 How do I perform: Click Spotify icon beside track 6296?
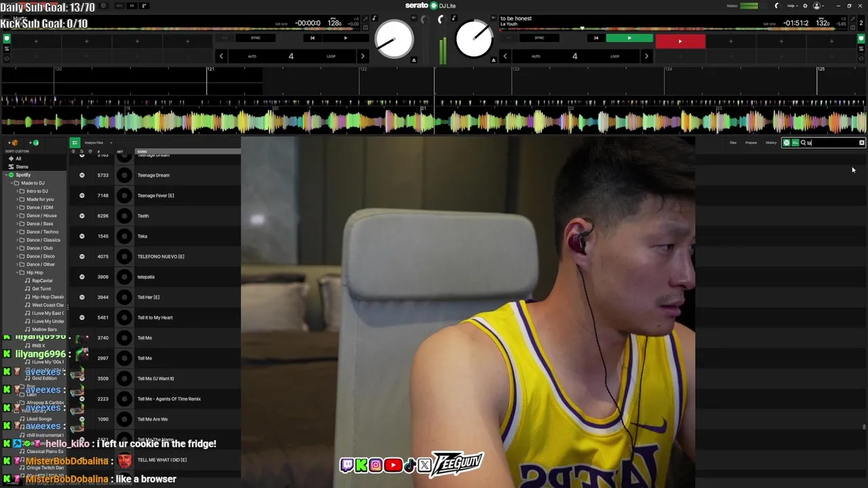point(82,216)
